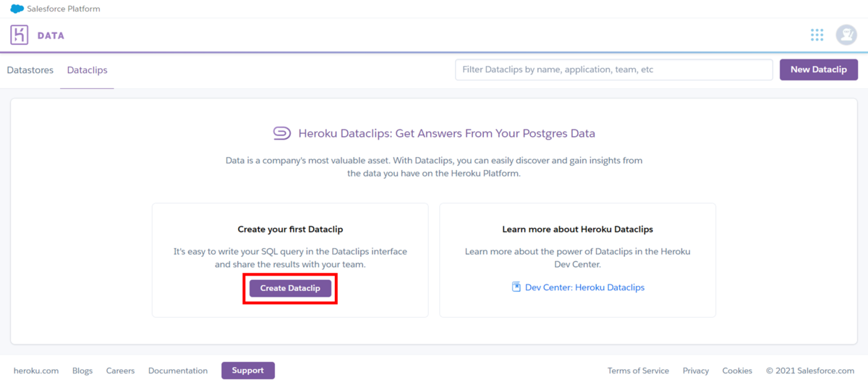Viewport: 868px width, 385px height.
Task: Click the Dataclips paperclip heading icon
Action: pyautogui.click(x=281, y=133)
